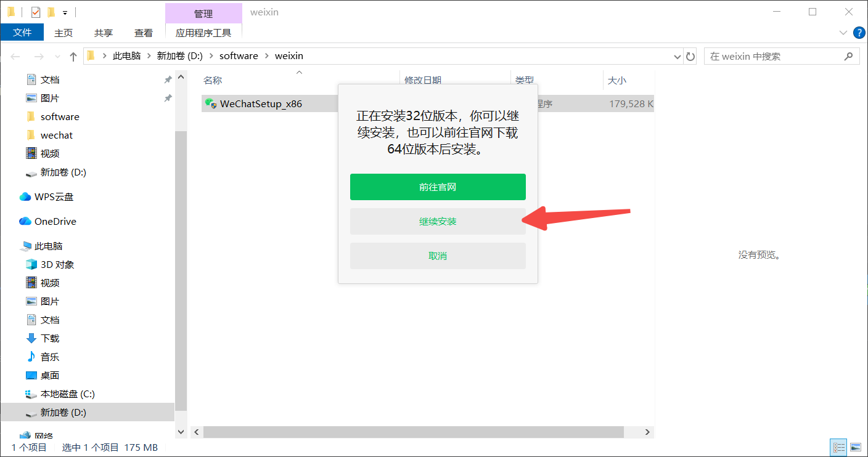Select the WeChatSetup_x86 file name

click(261, 104)
